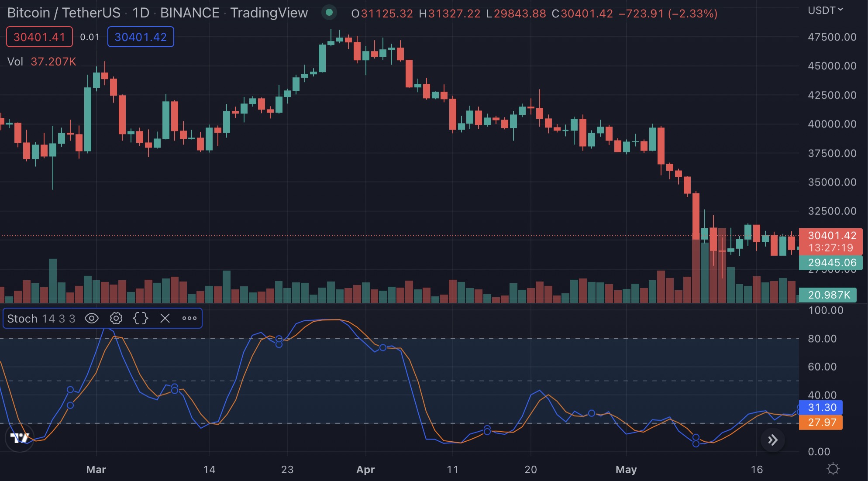This screenshot has width=868, height=481.
Task: Click the 1D interval label in title
Action: pyautogui.click(x=141, y=13)
